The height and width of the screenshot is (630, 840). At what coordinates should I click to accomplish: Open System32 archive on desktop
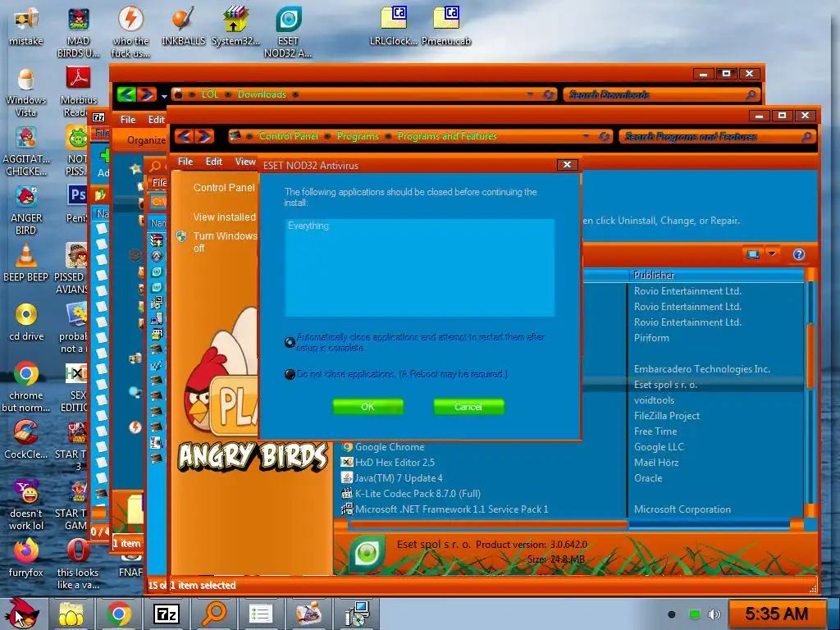point(235,25)
